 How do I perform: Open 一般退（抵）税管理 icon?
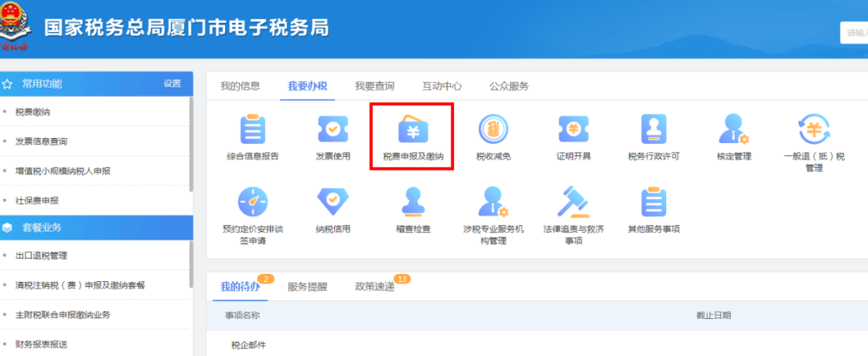coord(814,129)
